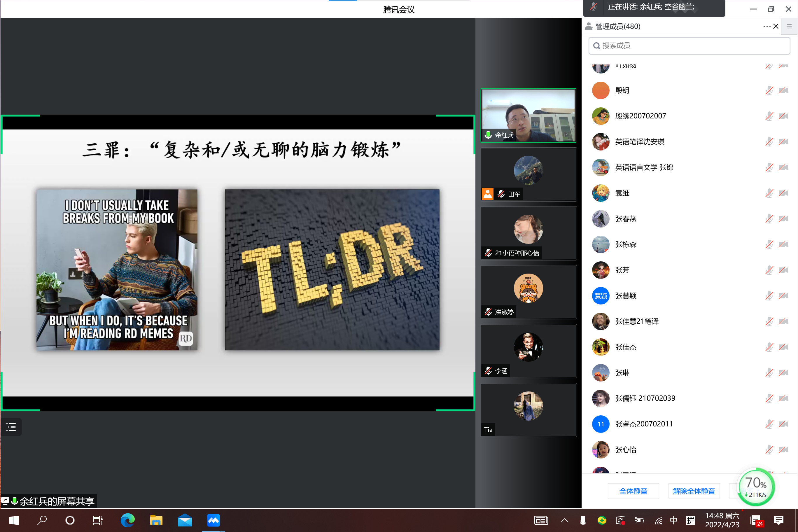
Task: Click the 70% network speed indicator widget
Action: 756,487
